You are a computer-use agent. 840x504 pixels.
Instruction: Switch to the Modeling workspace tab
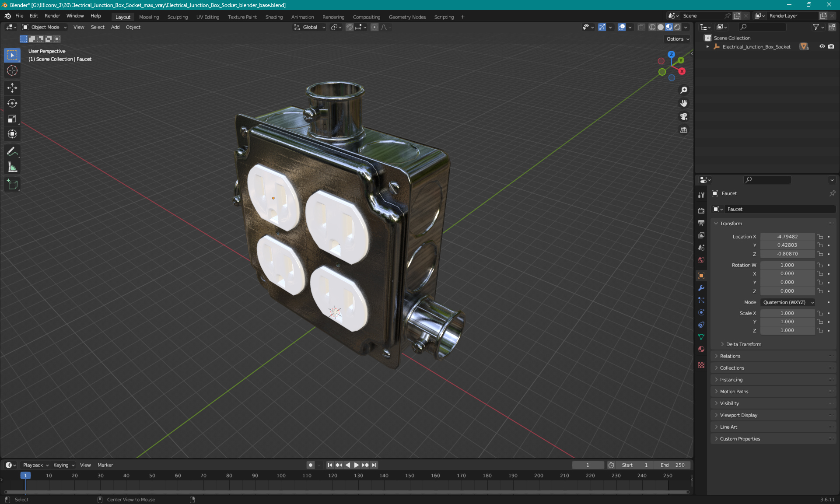149,17
